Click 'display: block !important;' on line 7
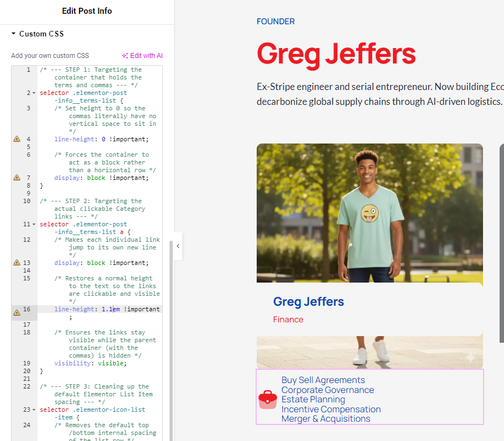Image resolution: width=504 pixels, height=441 pixels. (101, 178)
